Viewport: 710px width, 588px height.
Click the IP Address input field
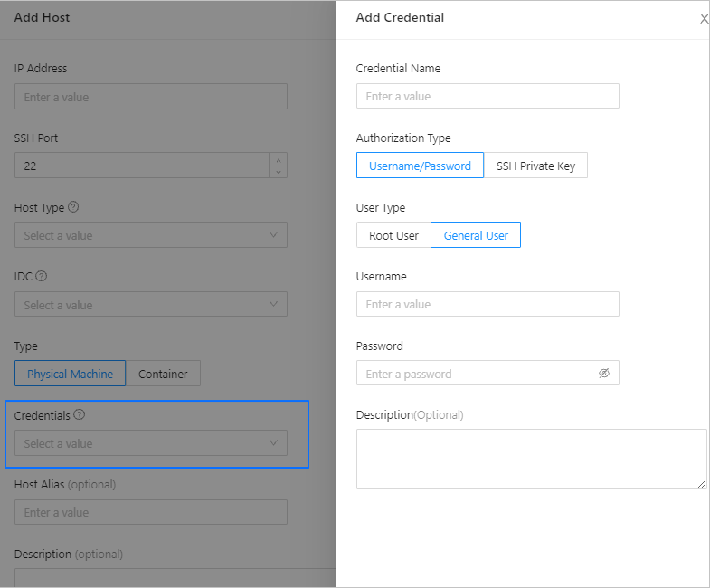(150, 97)
